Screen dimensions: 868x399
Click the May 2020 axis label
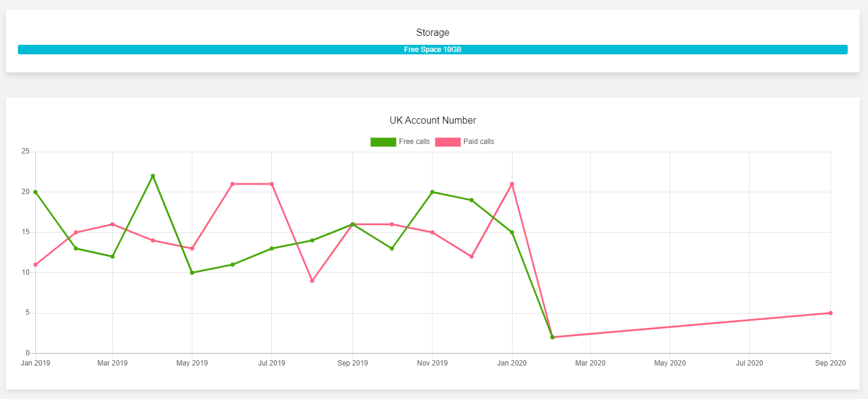coord(670,363)
